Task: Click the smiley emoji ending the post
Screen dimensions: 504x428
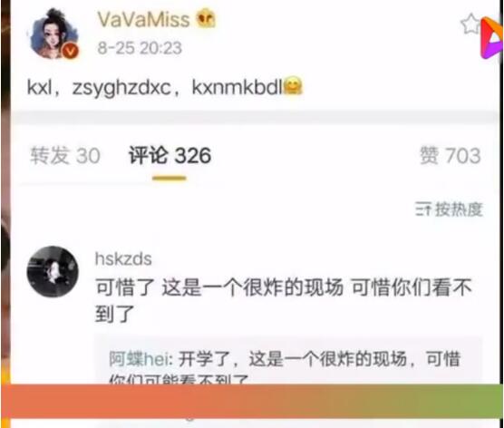Action: click(293, 86)
